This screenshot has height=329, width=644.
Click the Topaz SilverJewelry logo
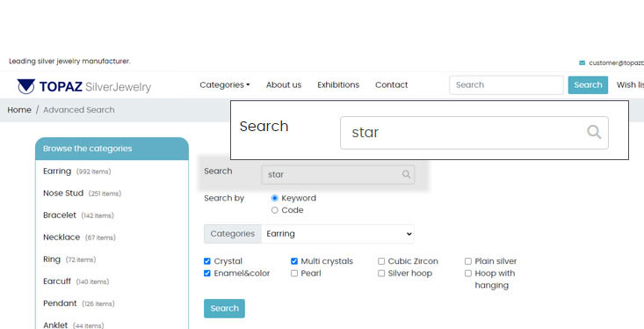tap(84, 86)
